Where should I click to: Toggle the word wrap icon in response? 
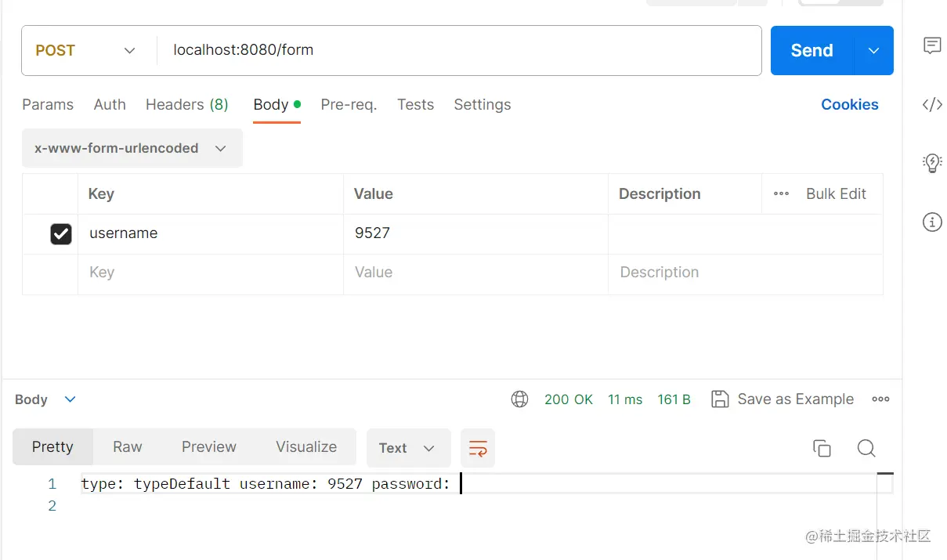pyautogui.click(x=478, y=448)
